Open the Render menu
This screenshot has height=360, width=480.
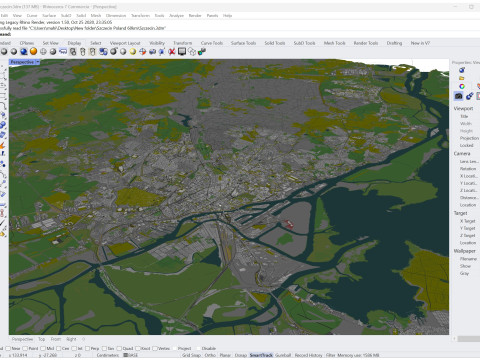tap(195, 16)
